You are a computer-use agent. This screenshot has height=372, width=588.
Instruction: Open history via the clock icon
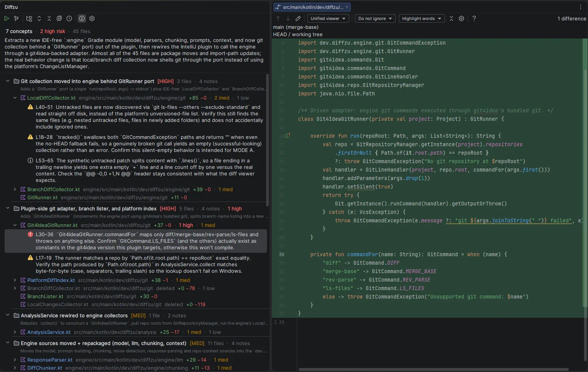pos(69,18)
